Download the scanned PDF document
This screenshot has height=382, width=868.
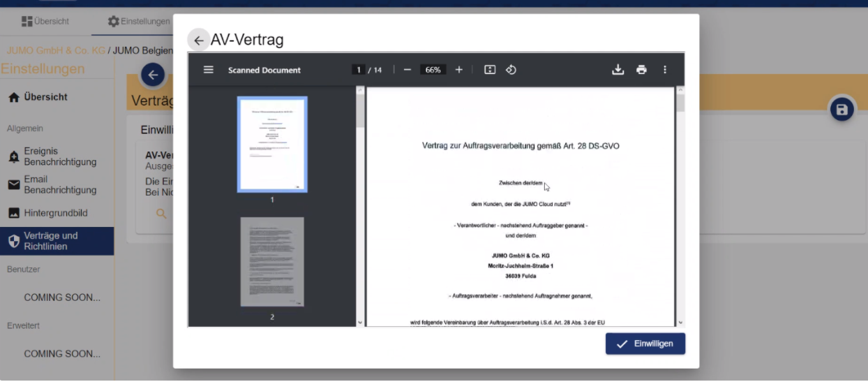click(x=618, y=70)
